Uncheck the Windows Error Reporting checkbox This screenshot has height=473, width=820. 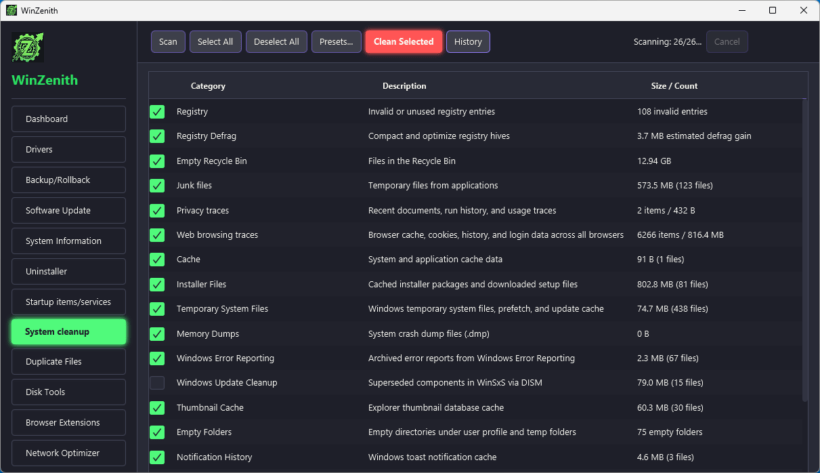pos(157,358)
